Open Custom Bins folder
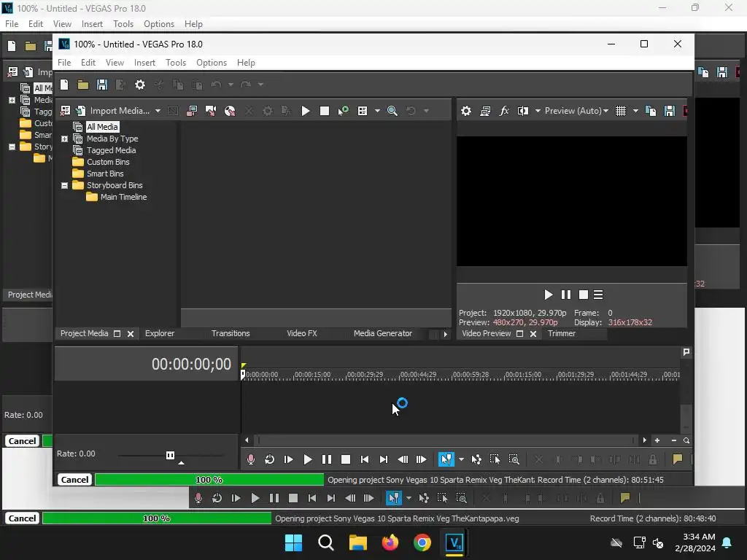747x560 pixels. point(108,162)
